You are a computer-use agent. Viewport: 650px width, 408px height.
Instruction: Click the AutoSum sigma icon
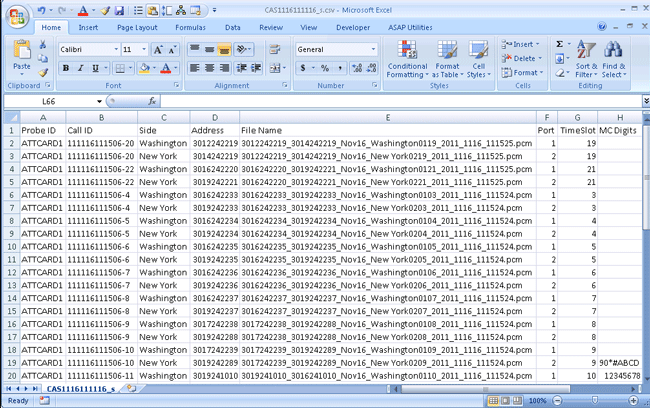point(559,44)
